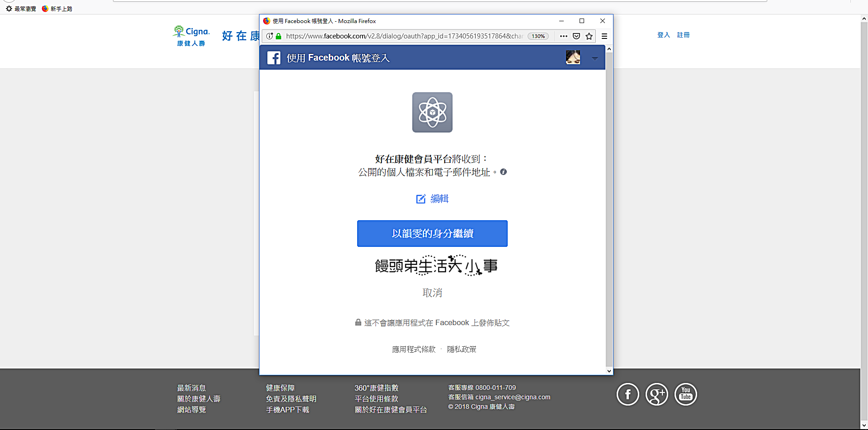The image size is (868, 430).
Task: Click the Save to Pocket icon
Action: (576, 36)
